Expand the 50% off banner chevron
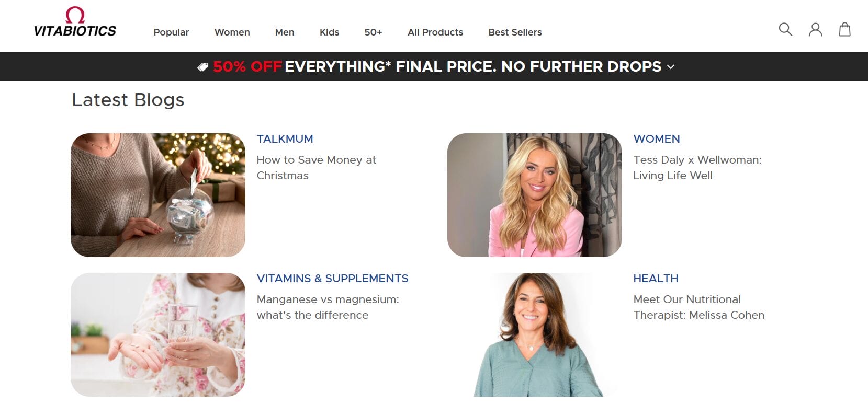Image resolution: width=868 pixels, height=416 pixels. [x=671, y=67]
